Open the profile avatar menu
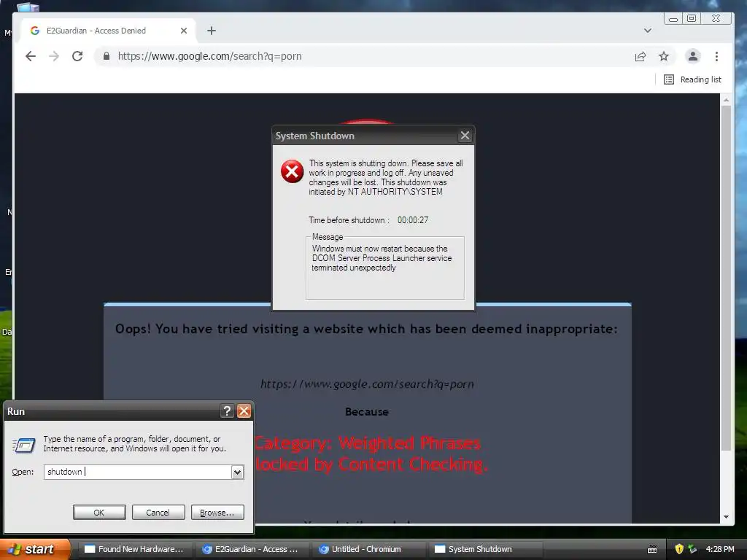 [x=693, y=56]
